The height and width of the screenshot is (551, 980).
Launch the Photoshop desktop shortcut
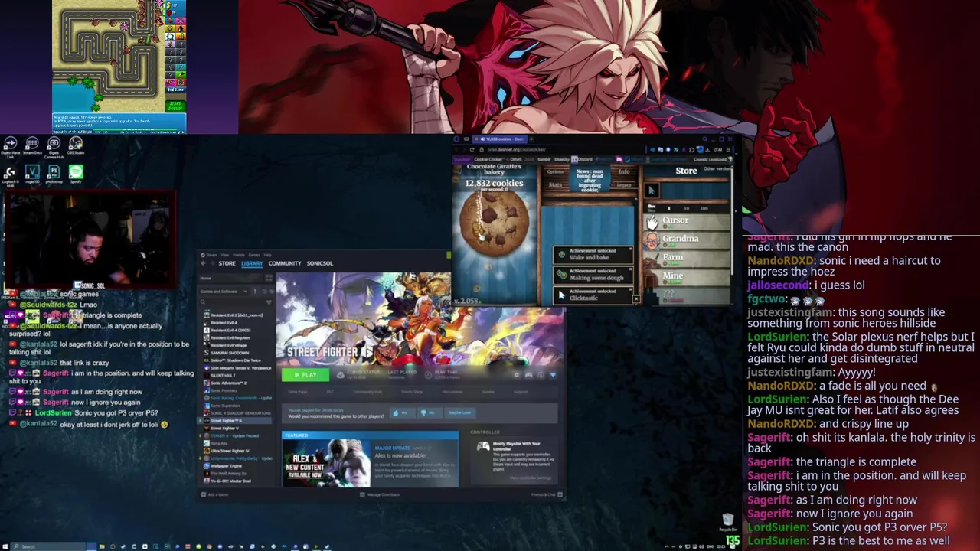pyautogui.click(x=54, y=174)
